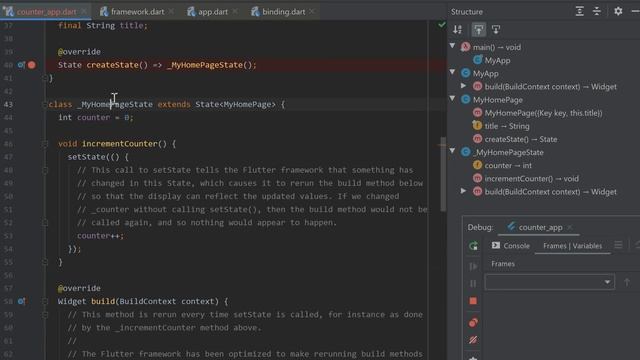Collapse the MyApp class node

452,72
